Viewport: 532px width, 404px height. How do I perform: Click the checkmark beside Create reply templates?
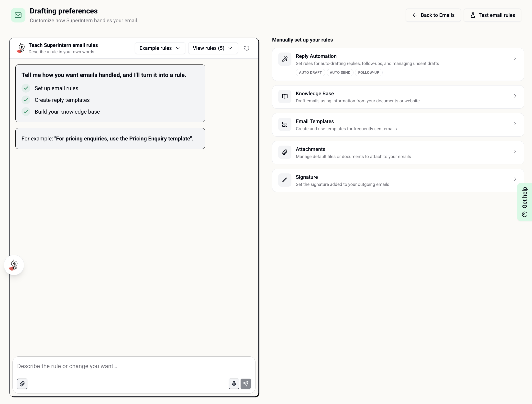coord(26,100)
